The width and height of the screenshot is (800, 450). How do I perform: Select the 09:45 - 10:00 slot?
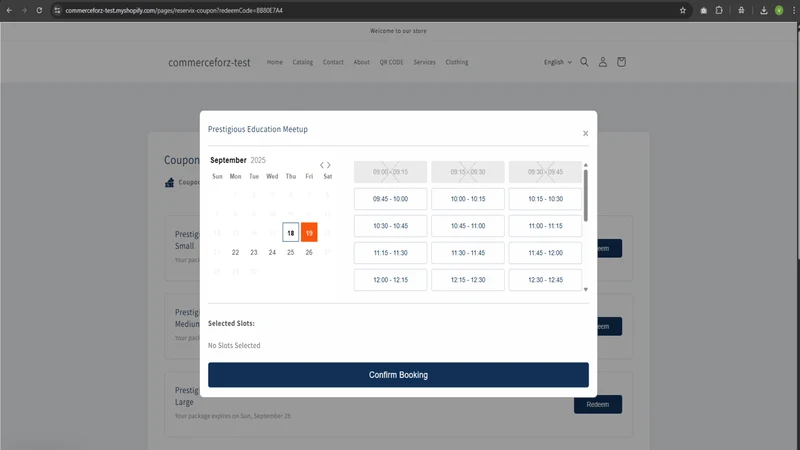(x=390, y=199)
